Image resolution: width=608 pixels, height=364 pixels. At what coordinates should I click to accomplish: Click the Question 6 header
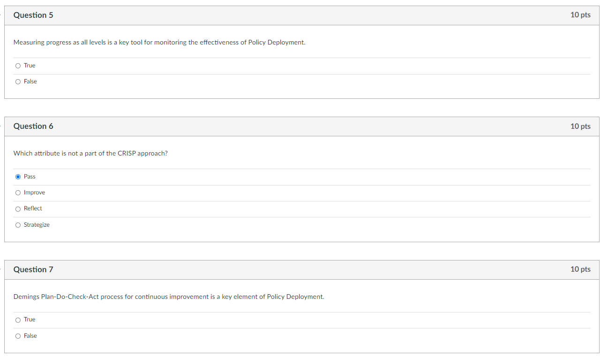click(x=33, y=126)
